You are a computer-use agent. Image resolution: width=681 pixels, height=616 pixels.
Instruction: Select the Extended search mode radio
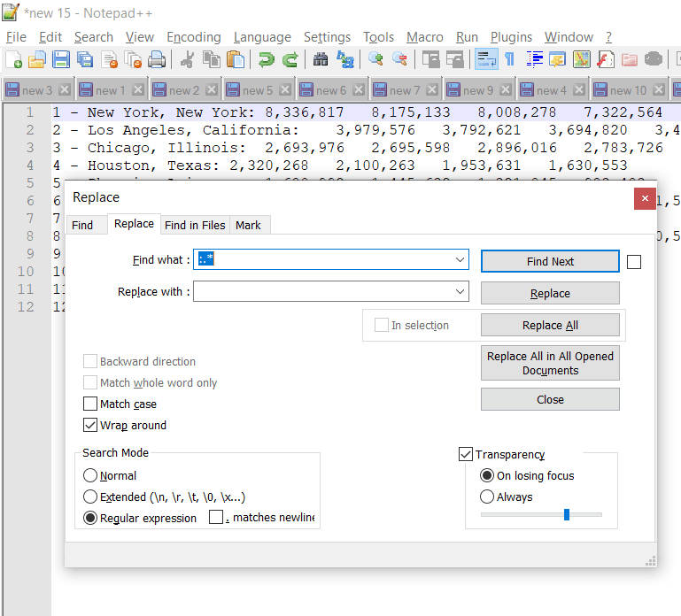tap(90, 497)
